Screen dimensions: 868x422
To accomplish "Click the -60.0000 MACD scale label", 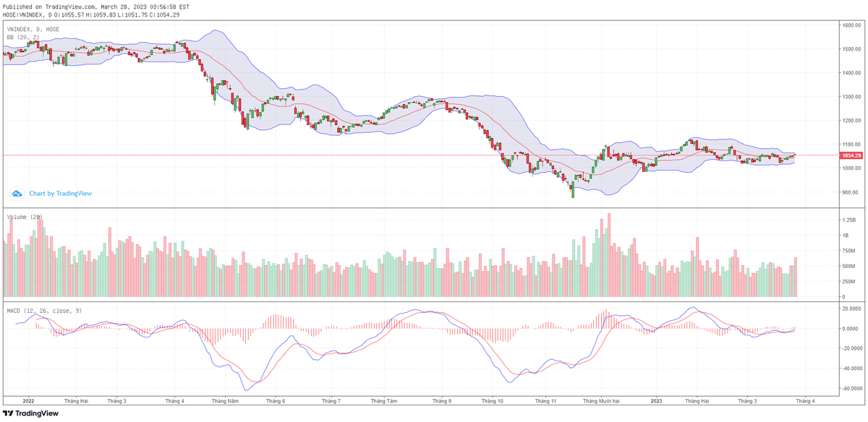I will (849, 388).
